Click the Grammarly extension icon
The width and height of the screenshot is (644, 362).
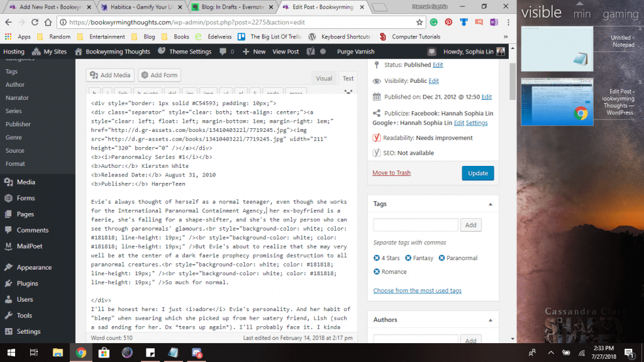point(434,22)
